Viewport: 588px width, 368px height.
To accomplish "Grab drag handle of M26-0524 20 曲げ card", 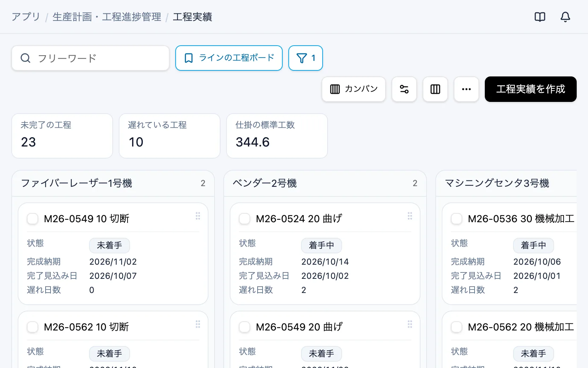I will pyautogui.click(x=410, y=216).
